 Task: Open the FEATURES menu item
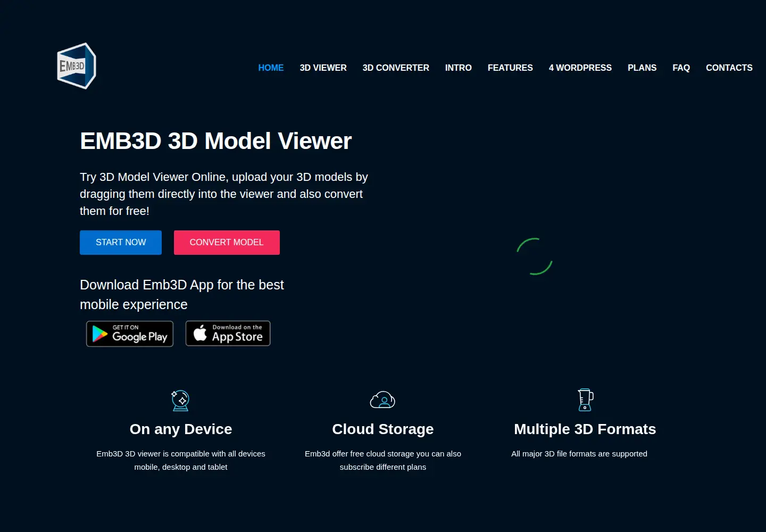coord(510,68)
